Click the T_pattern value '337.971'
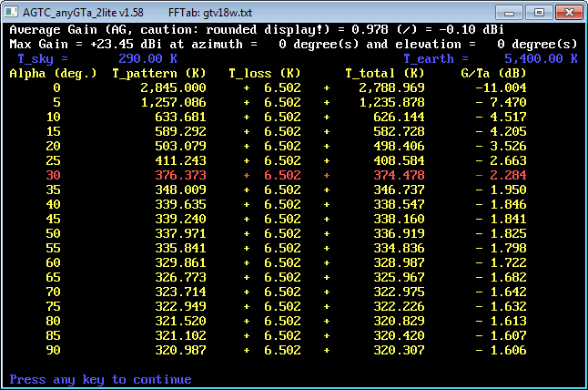Image resolution: width=588 pixels, height=390 pixels. coord(180,234)
